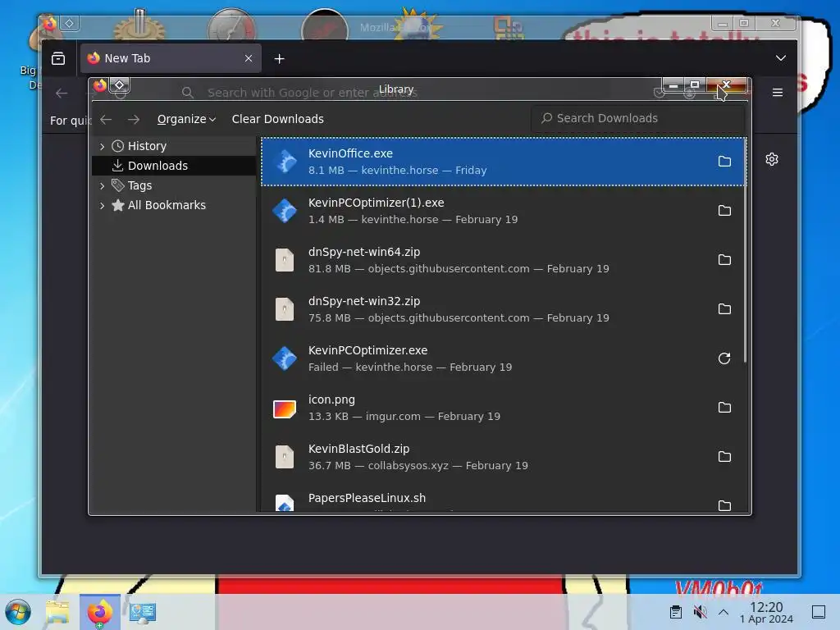Select the dnSpy-net-win64.zip download entry
Image resolution: width=840 pixels, height=630 pixels.
click(x=503, y=260)
